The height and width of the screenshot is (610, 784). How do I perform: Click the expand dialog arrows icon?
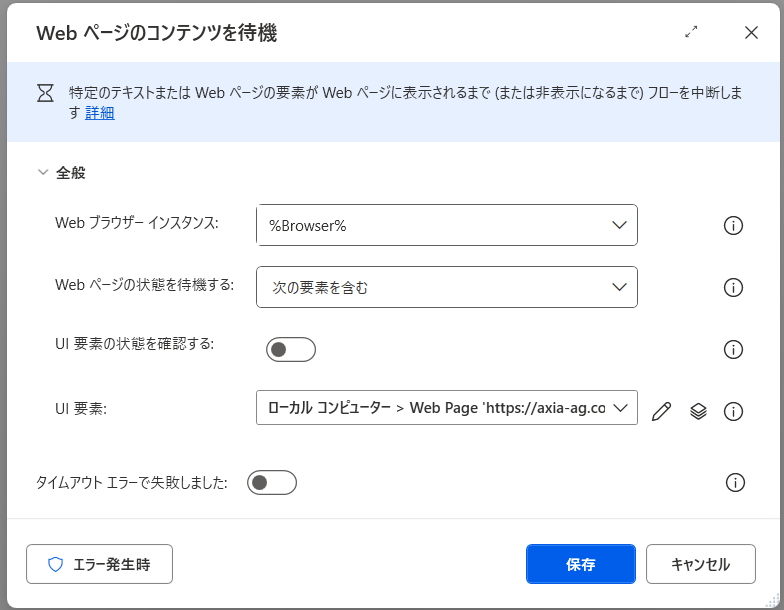tap(691, 32)
